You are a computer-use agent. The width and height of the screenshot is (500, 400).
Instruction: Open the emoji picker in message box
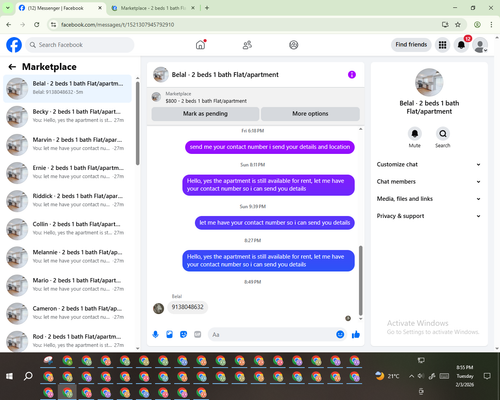pyautogui.click(x=340, y=334)
